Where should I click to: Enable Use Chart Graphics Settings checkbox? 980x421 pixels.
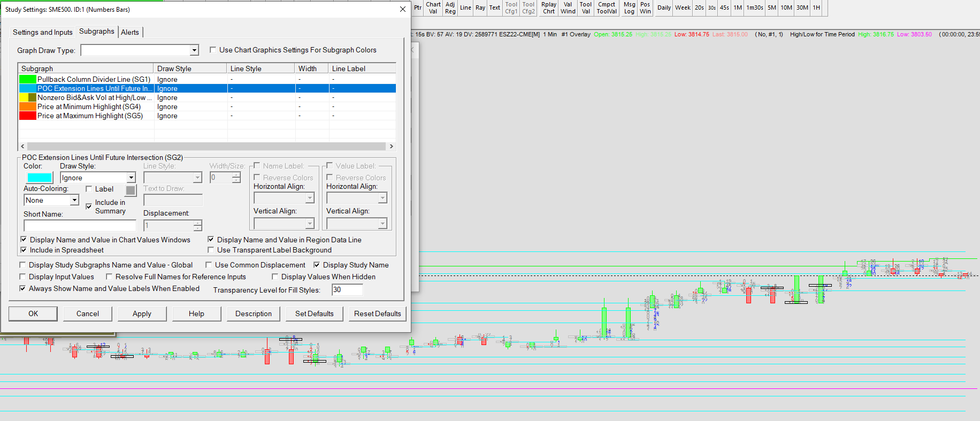coord(213,50)
